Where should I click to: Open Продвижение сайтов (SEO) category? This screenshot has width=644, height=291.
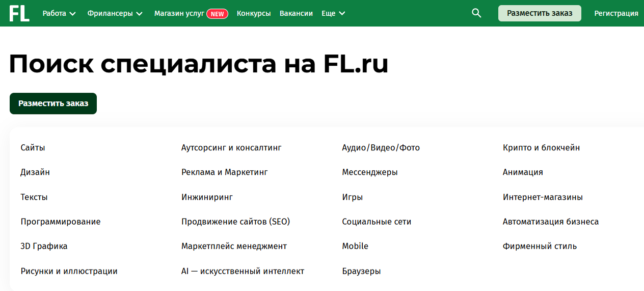tap(235, 222)
